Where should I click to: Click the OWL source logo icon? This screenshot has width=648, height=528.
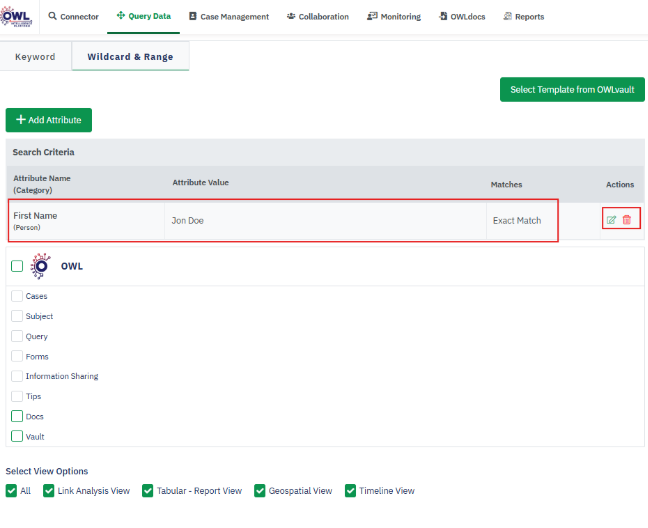[x=41, y=266]
